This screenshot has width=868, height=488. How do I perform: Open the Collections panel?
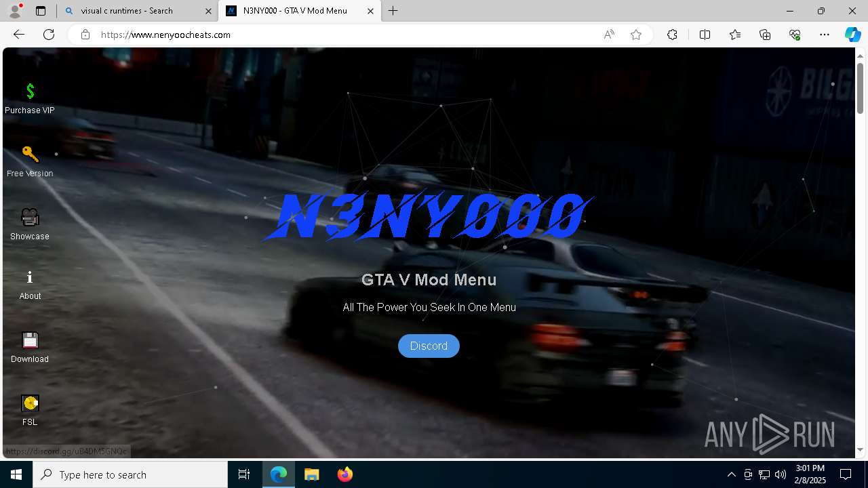pos(765,35)
